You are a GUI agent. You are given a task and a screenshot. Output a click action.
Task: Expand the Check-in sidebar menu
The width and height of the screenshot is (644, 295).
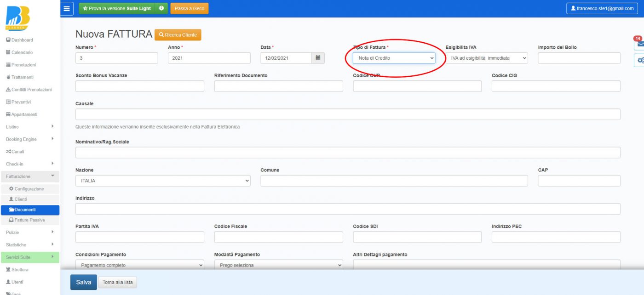click(x=30, y=164)
